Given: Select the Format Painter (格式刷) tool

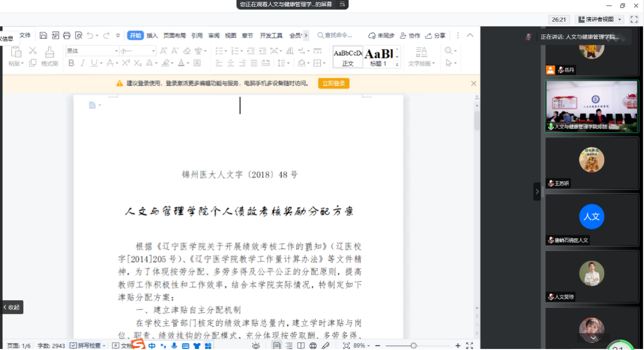Looking at the screenshot, I should click(49, 56).
